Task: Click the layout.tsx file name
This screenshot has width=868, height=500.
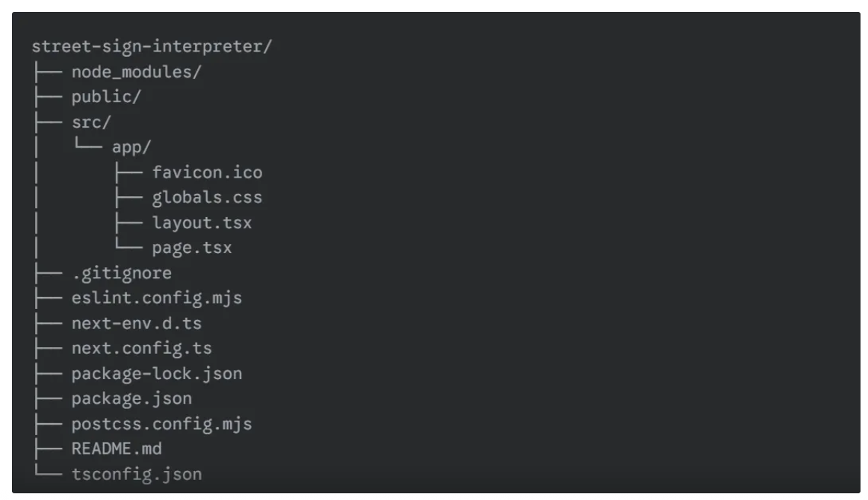Action: 202,223
